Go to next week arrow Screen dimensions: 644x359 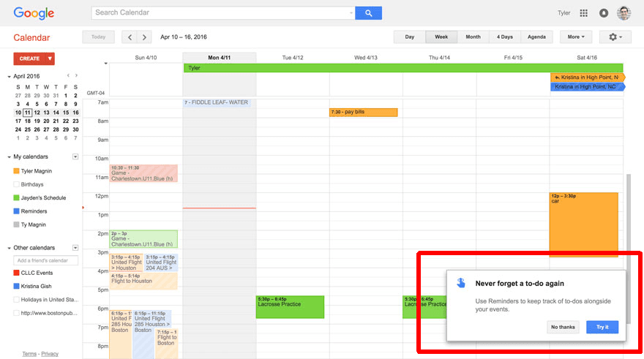144,37
